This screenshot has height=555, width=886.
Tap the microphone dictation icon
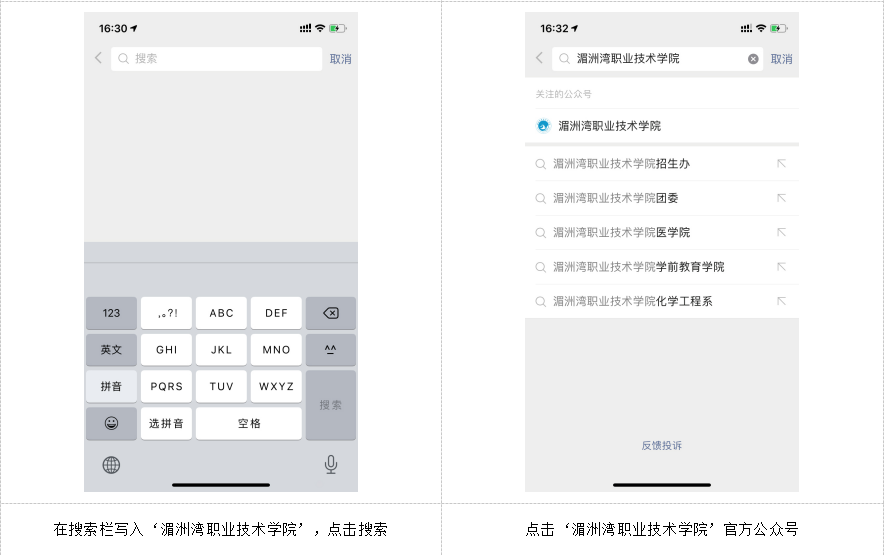tap(331, 465)
